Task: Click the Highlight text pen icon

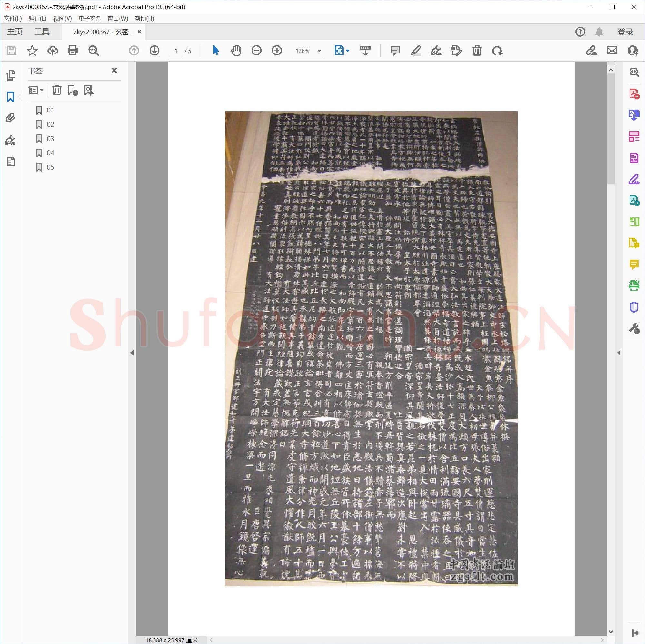Action: [x=415, y=51]
